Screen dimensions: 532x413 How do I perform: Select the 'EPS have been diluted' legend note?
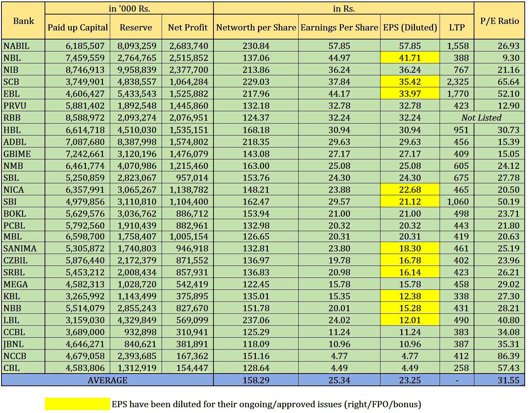(266, 404)
